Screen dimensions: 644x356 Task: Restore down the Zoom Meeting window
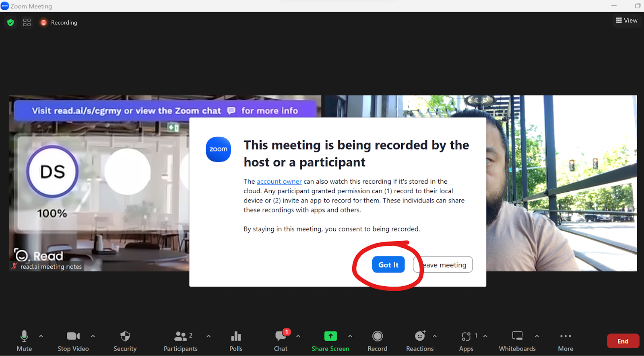[x=638, y=6]
